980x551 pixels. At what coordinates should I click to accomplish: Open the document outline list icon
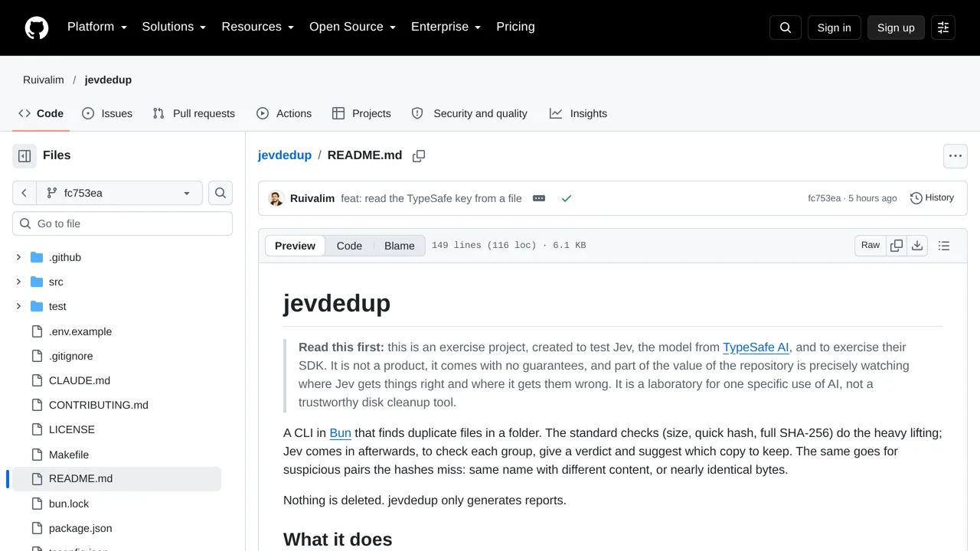click(x=944, y=246)
